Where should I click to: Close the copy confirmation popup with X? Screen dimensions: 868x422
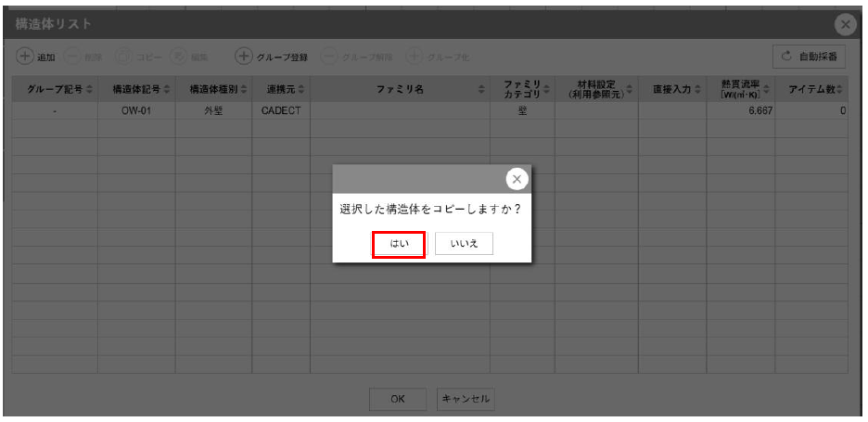(x=517, y=179)
